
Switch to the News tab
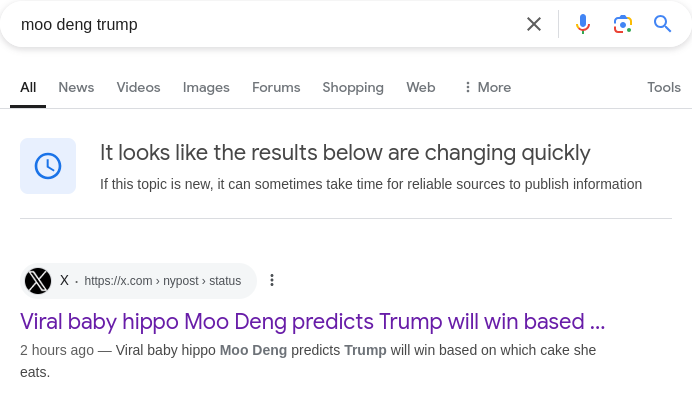tap(76, 87)
